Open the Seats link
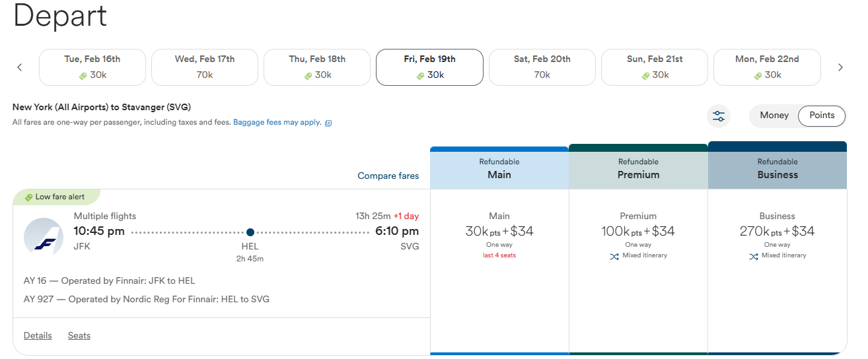This screenshot has height=359, width=868. (x=79, y=335)
